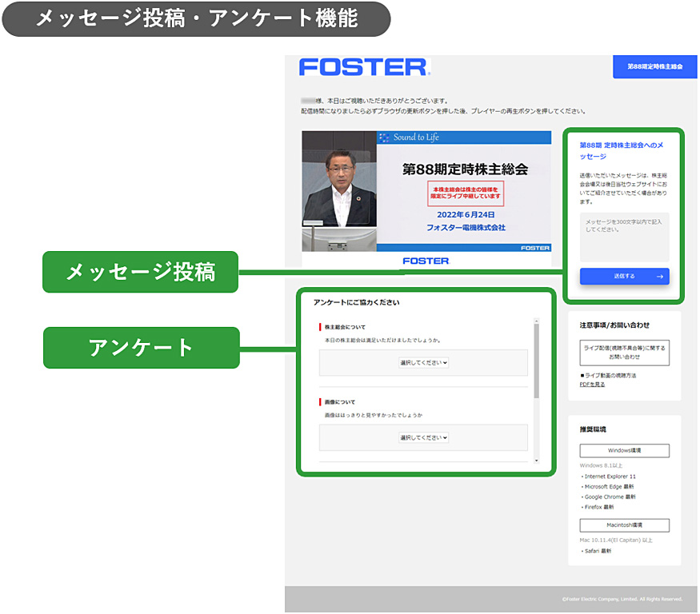Image resolution: width=700 pixels, height=614 pixels.
Task: Submit the message with the 送信する button
Action: point(624,276)
